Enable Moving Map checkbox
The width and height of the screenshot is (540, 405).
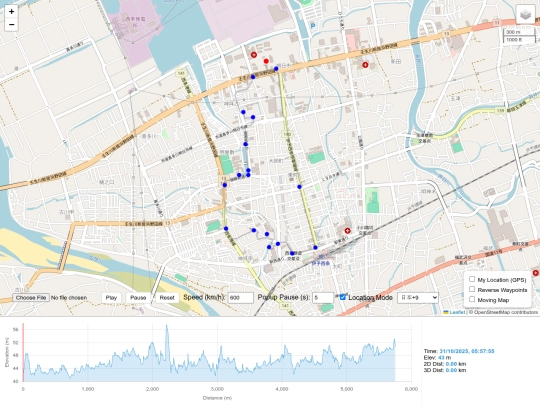pos(472,299)
